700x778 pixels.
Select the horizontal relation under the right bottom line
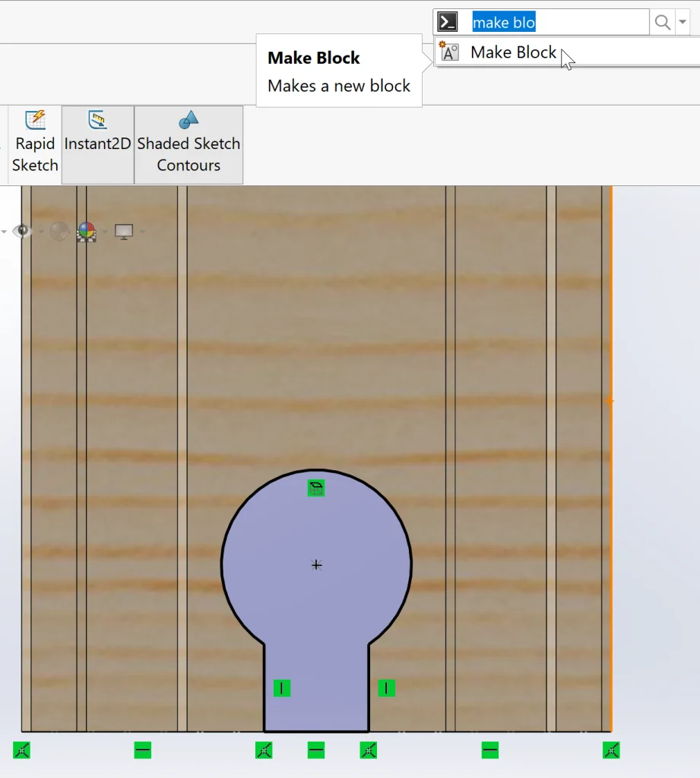pyautogui.click(x=490, y=750)
